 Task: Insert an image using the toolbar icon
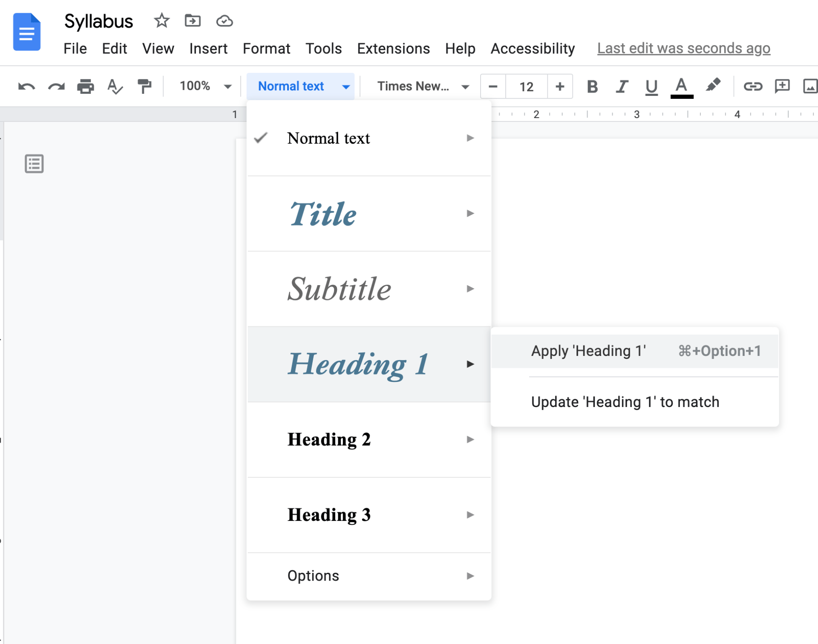(811, 86)
